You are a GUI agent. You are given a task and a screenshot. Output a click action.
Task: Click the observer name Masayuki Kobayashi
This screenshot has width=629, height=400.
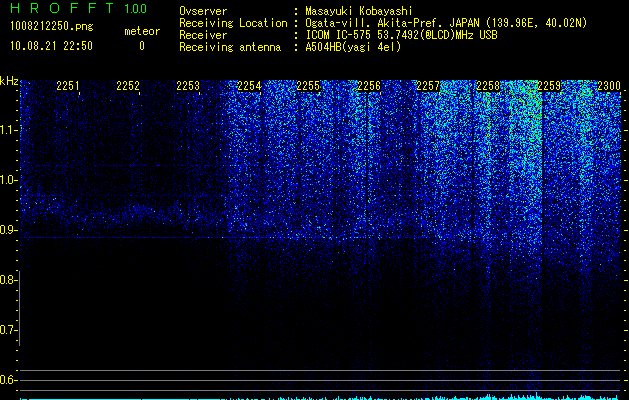tap(359, 11)
